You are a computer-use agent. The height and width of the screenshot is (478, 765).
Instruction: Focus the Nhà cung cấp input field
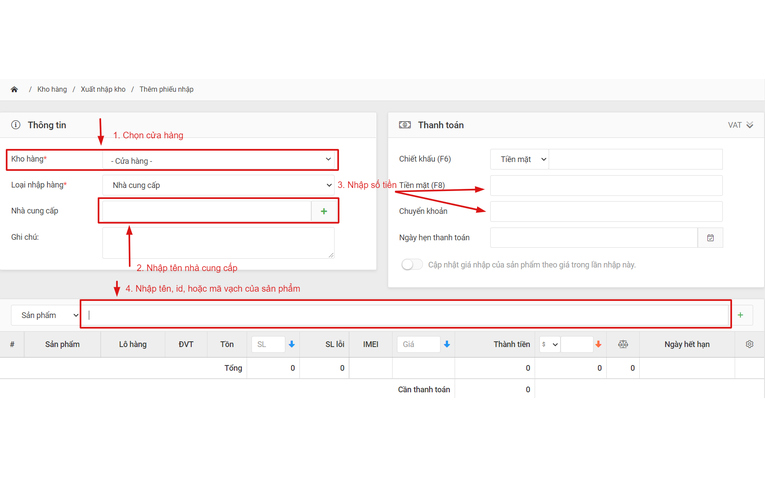(207, 211)
